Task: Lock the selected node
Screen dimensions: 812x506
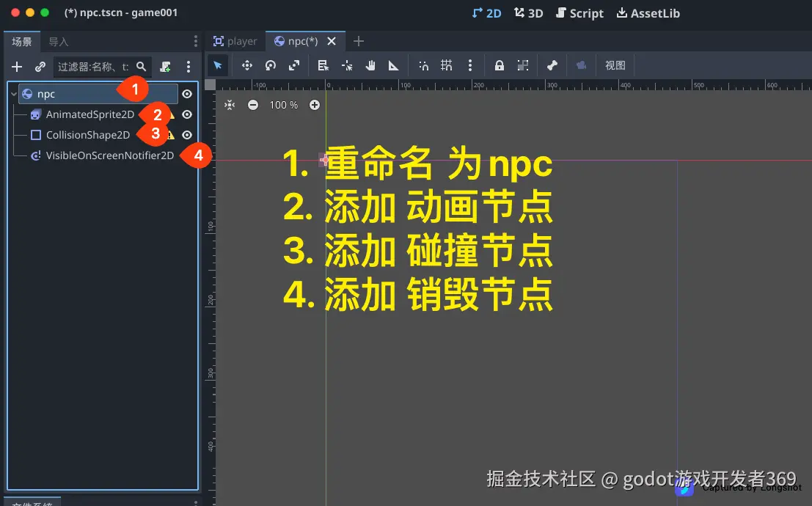Action: 500,65
